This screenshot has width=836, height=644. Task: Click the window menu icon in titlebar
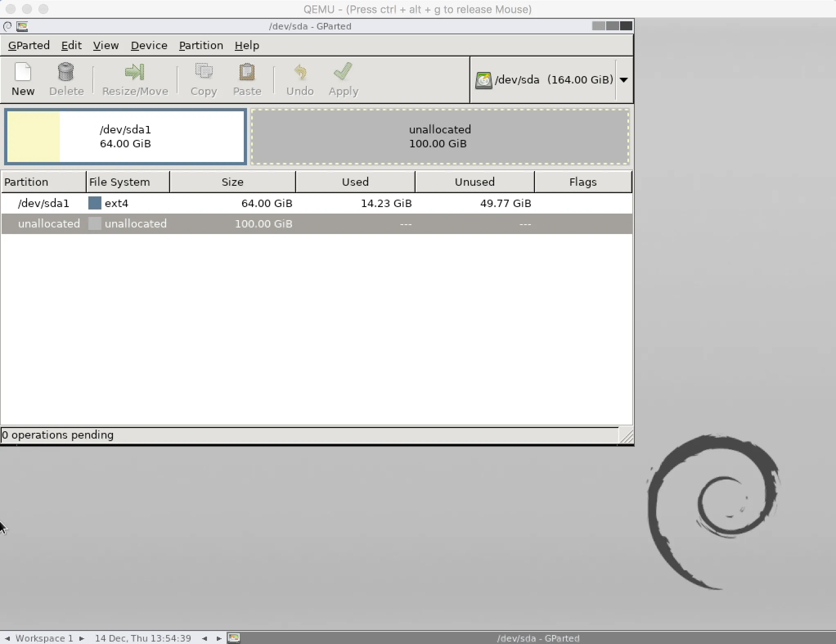click(x=22, y=27)
